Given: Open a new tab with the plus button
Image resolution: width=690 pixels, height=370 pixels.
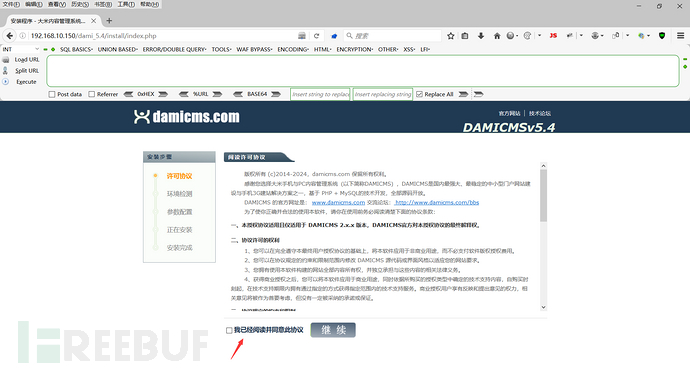Looking at the screenshot, I should tap(109, 21).
